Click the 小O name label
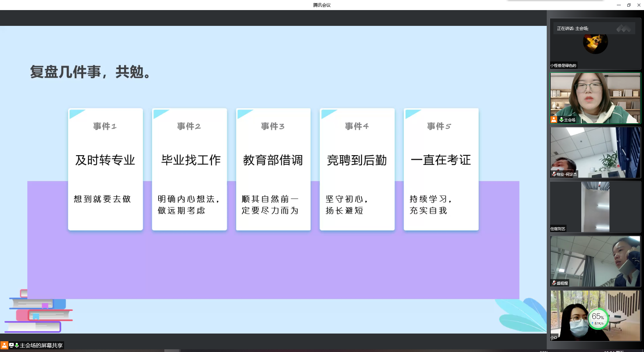 [x=554, y=338]
